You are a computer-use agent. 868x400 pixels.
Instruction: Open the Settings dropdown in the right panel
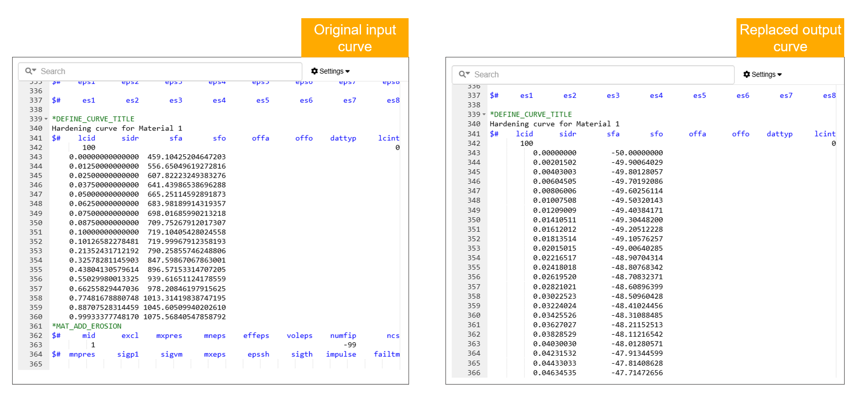763,75
